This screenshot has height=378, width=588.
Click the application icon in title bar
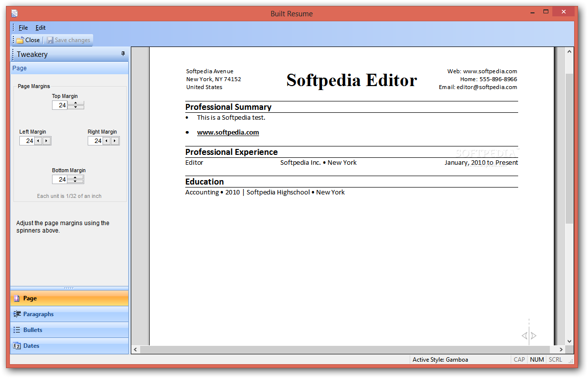pyautogui.click(x=14, y=13)
